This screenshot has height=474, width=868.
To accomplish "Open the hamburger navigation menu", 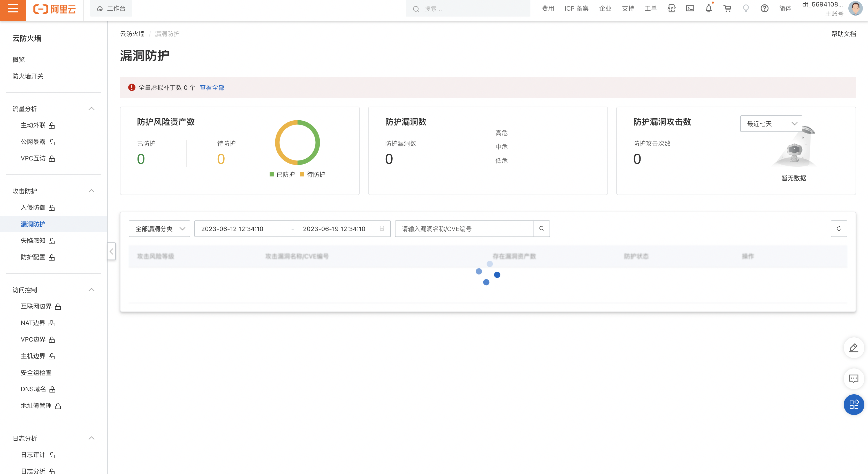I will 13,9.
